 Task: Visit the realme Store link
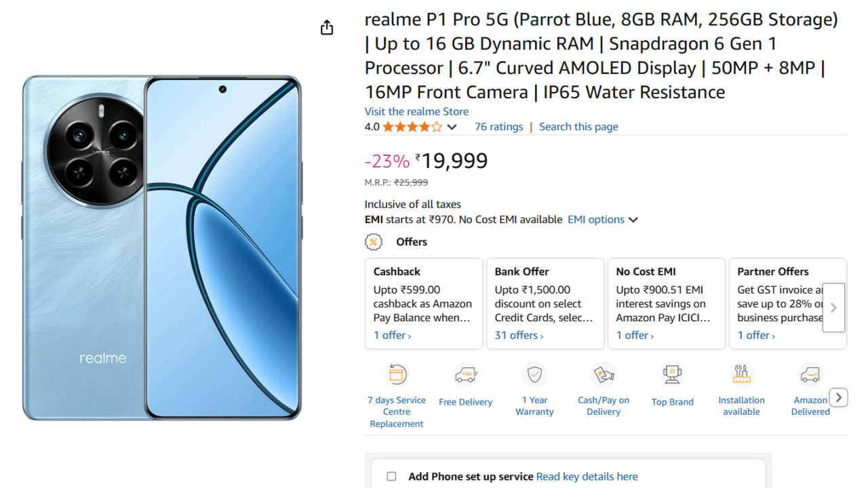[x=416, y=111]
